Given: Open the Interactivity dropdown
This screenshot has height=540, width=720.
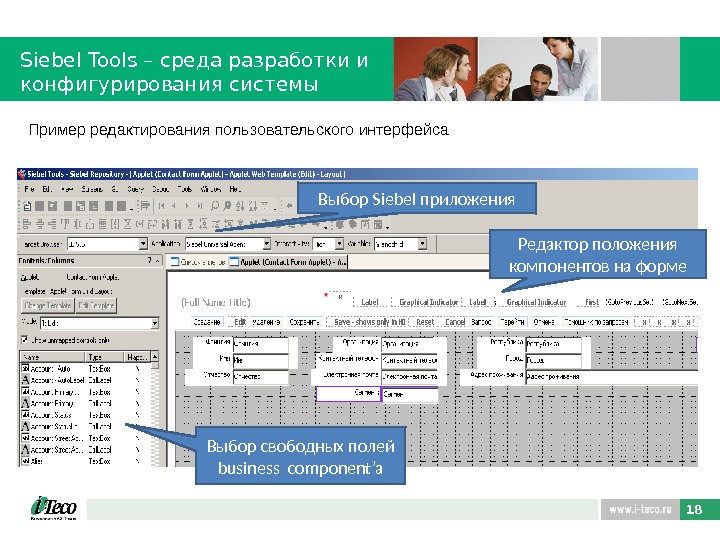Looking at the screenshot, I should click(x=339, y=244).
